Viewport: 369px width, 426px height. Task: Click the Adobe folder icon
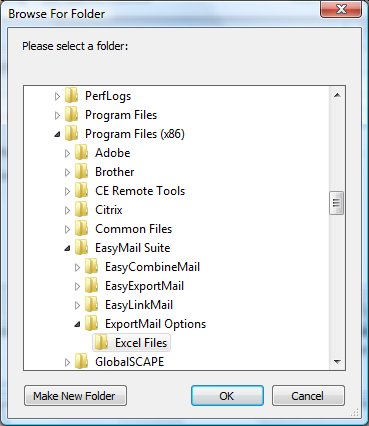[x=81, y=153]
